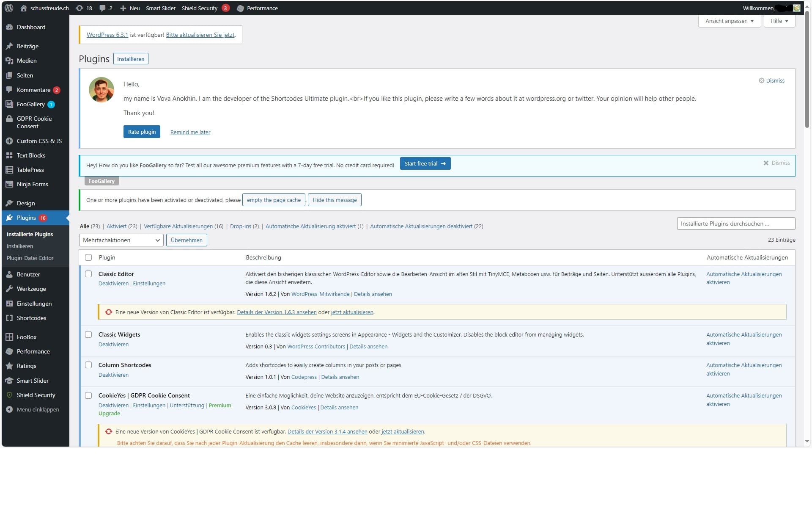
Task: Expand the Hilfe help dropdown
Action: (x=779, y=21)
